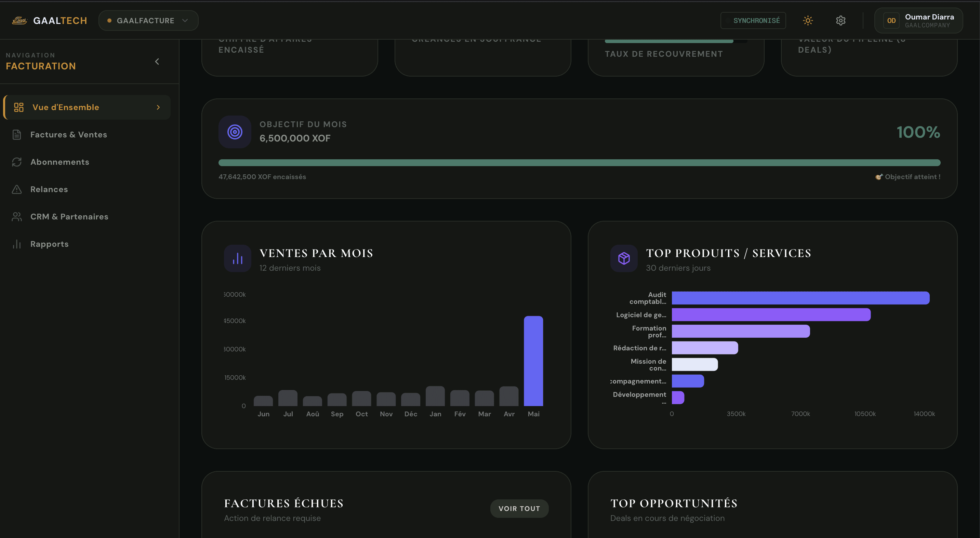Click the 'VENTES PAR MOIS' heading

click(x=316, y=253)
